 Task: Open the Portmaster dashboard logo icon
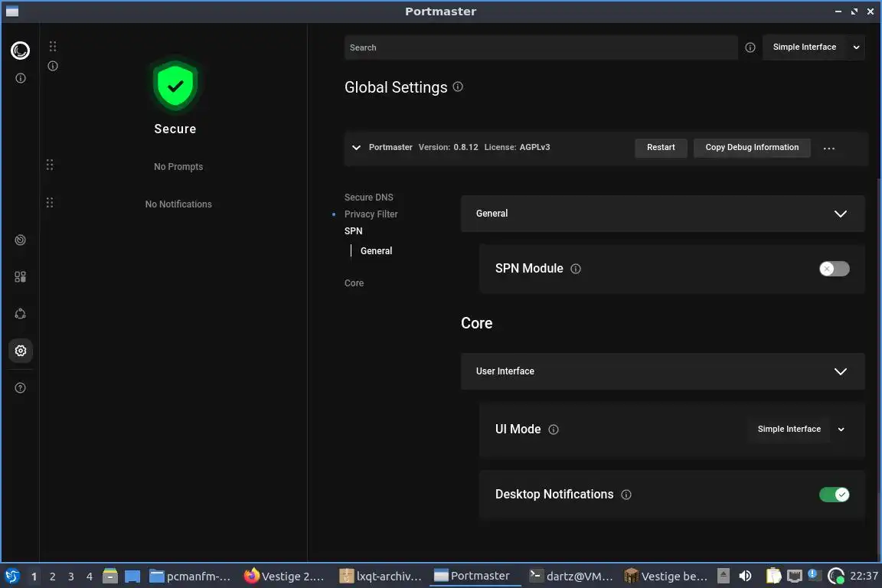click(x=20, y=51)
